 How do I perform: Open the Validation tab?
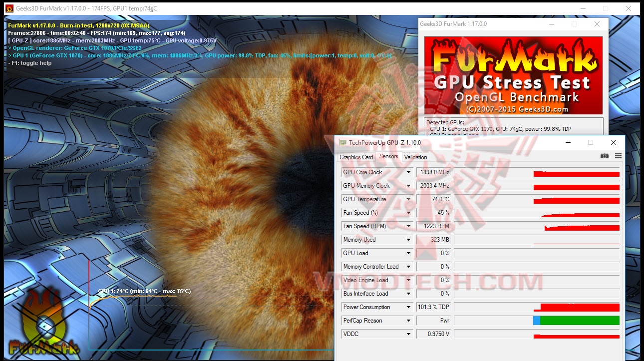coord(416,157)
